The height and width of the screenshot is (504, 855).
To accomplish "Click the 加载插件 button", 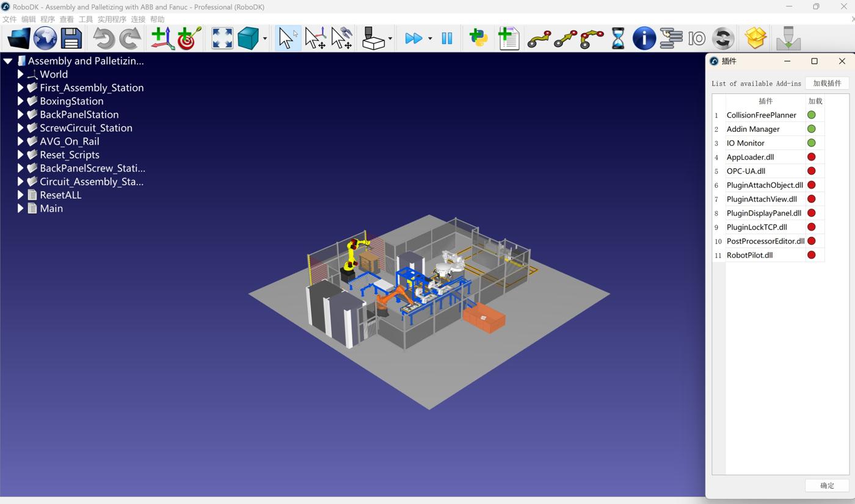I will pos(826,83).
